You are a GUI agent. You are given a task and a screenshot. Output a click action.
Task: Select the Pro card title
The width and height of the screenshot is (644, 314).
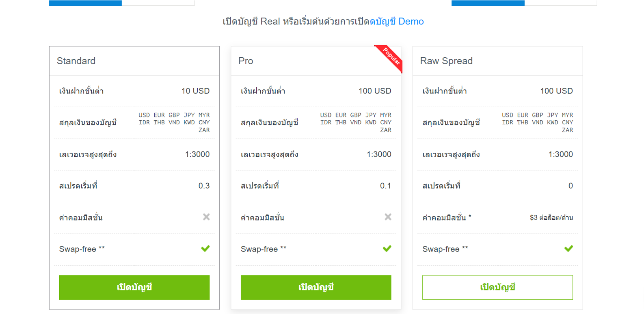246,61
